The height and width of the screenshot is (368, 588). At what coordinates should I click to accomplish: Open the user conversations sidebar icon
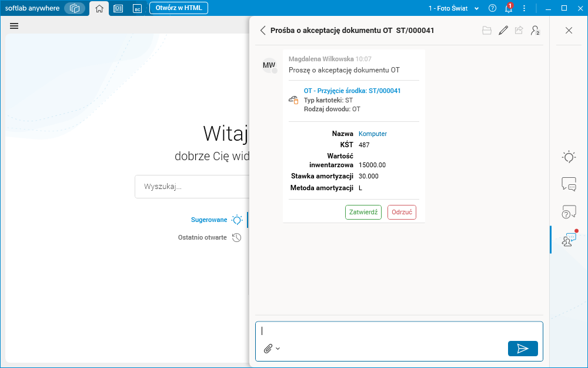(x=569, y=239)
